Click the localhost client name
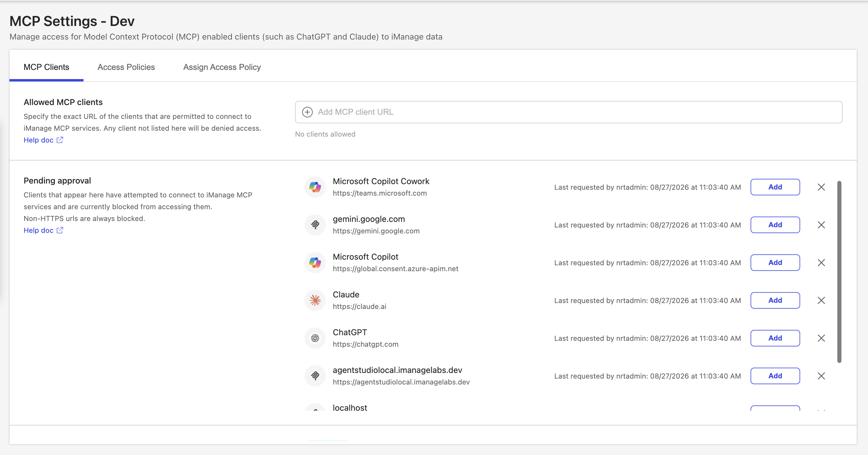 click(x=350, y=407)
